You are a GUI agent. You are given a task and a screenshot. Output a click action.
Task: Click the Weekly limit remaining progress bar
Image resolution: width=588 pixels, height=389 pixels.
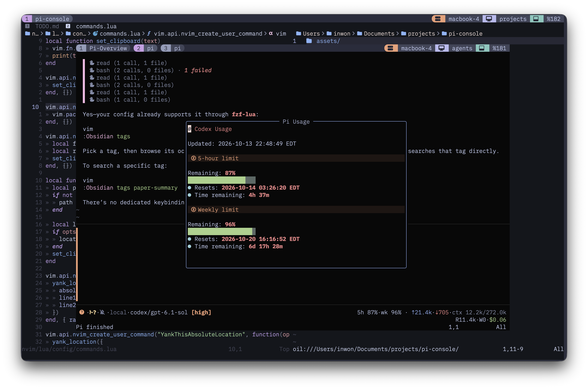tap(222, 232)
